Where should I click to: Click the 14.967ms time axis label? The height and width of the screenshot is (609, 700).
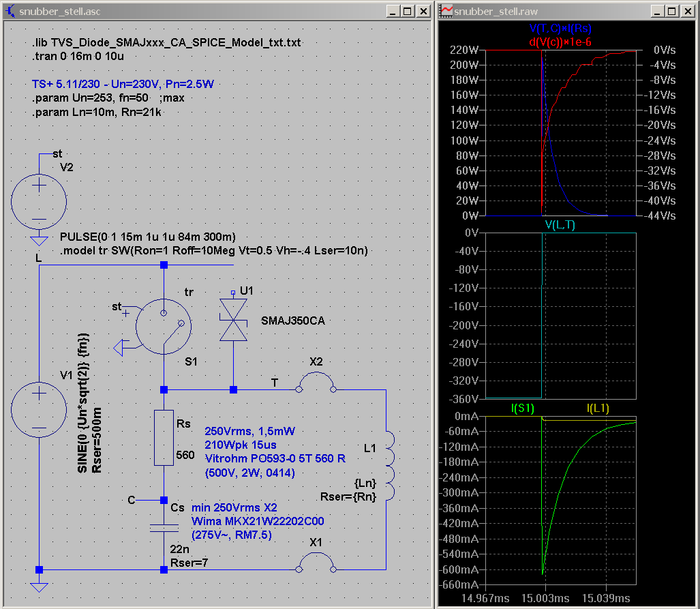[x=485, y=598]
